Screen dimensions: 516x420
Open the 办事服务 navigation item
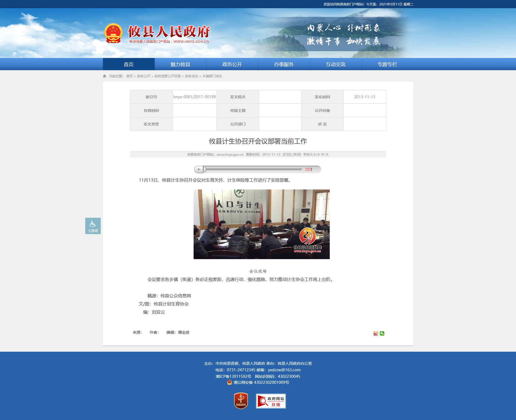click(x=284, y=64)
